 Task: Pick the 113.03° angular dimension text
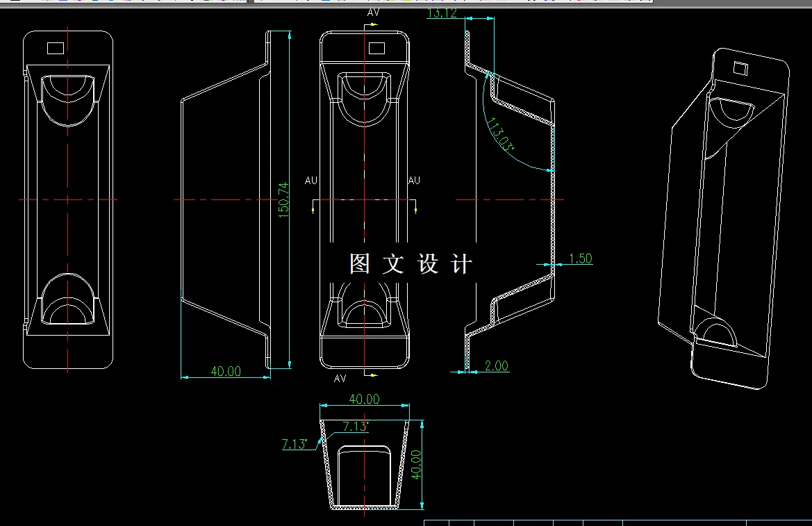[499, 134]
